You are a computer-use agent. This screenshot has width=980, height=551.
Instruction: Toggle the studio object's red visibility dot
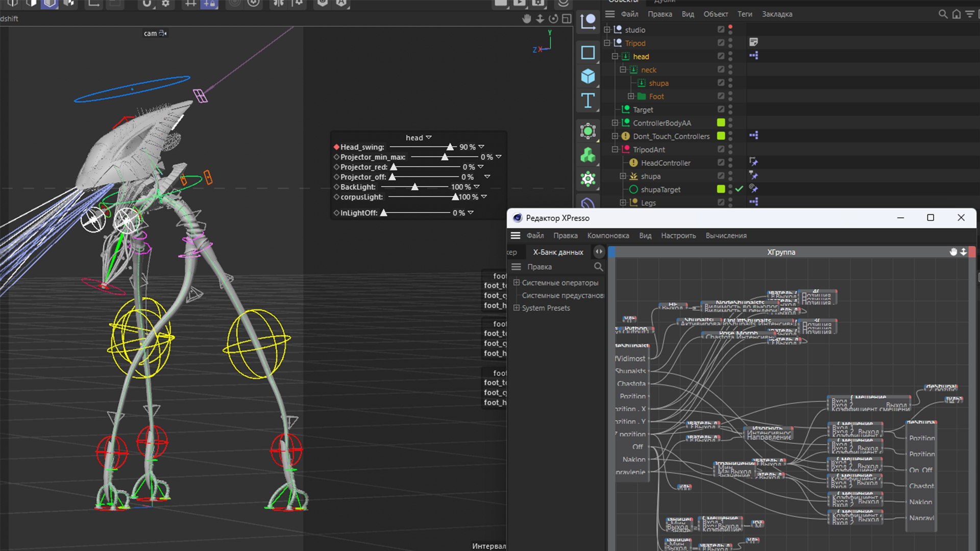(730, 27)
